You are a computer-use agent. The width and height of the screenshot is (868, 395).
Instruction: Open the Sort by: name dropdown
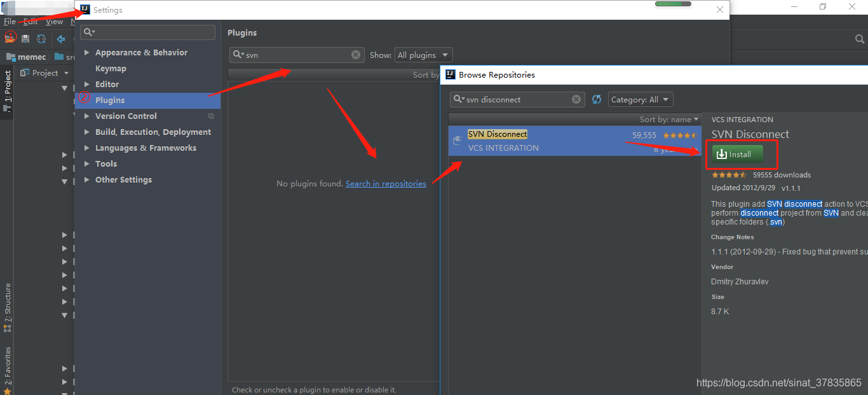pyautogui.click(x=668, y=119)
